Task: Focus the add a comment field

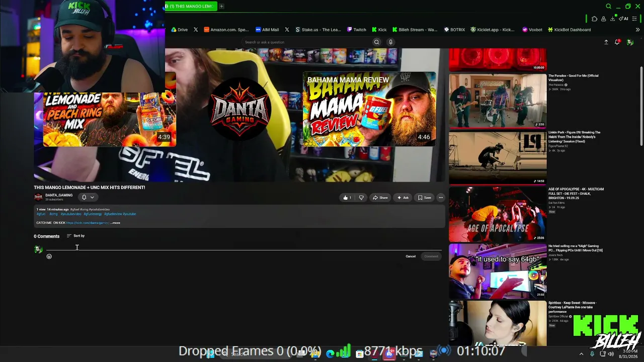Action: pyautogui.click(x=244, y=247)
